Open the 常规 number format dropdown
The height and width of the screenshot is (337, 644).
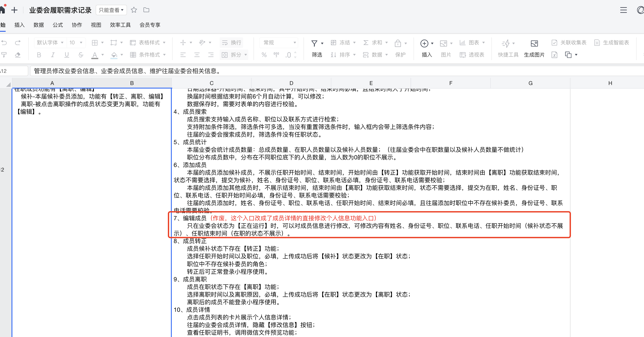pyautogui.click(x=278, y=42)
